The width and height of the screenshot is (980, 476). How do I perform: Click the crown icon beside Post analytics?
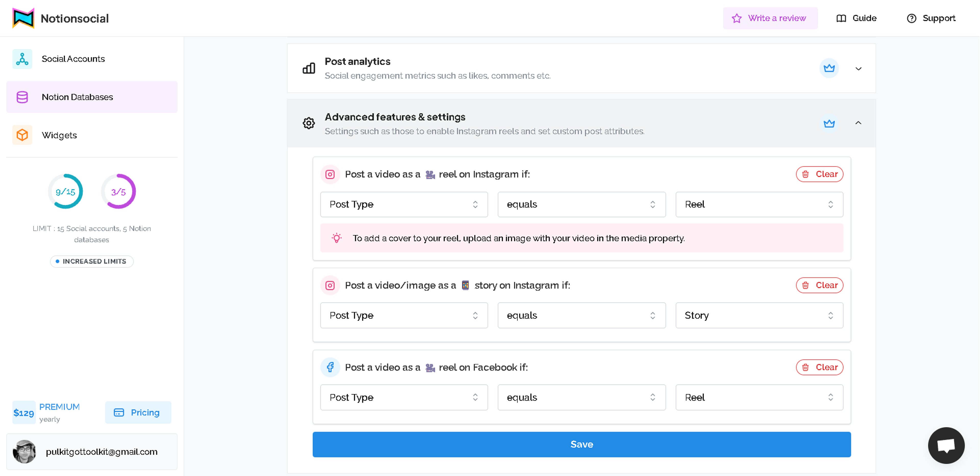[829, 68]
